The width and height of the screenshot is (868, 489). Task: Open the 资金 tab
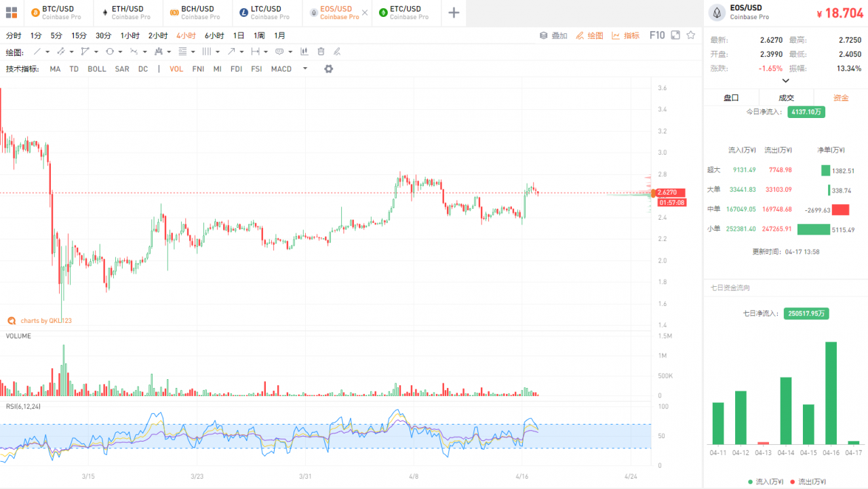(841, 98)
